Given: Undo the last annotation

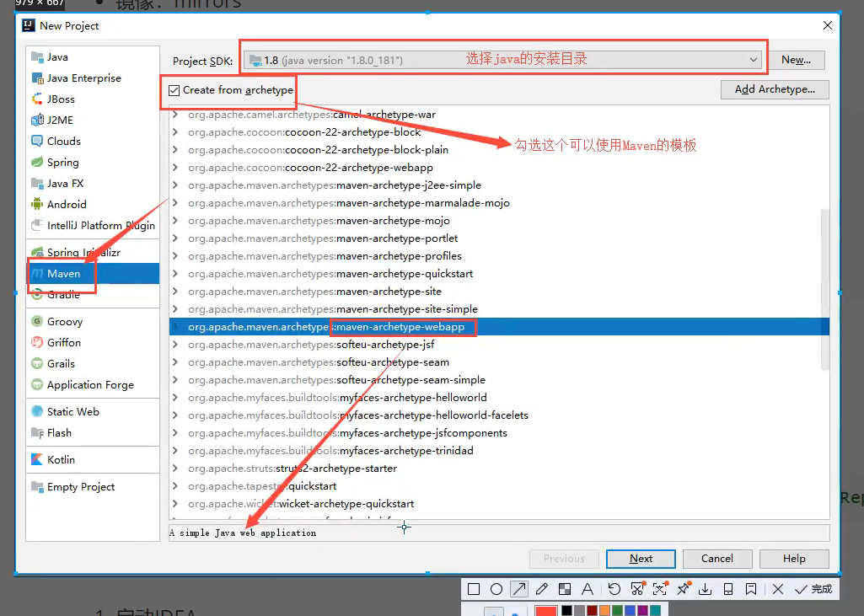Looking at the screenshot, I should [614, 589].
